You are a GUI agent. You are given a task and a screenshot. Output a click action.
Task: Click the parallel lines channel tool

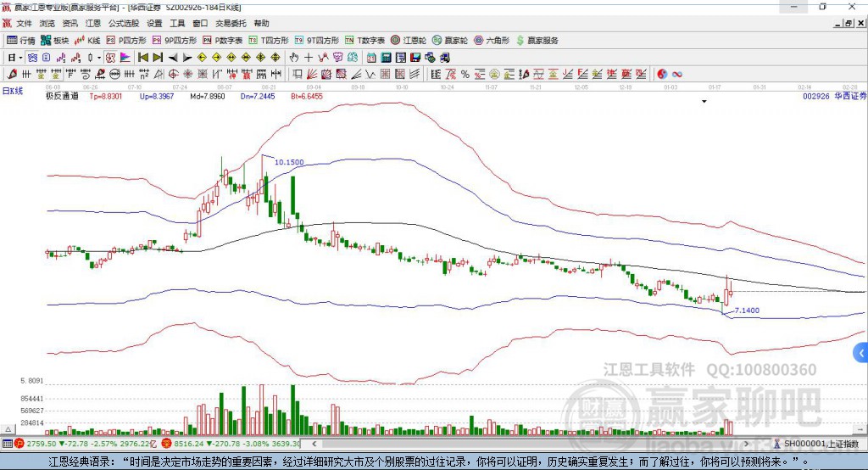click(415, 75)
